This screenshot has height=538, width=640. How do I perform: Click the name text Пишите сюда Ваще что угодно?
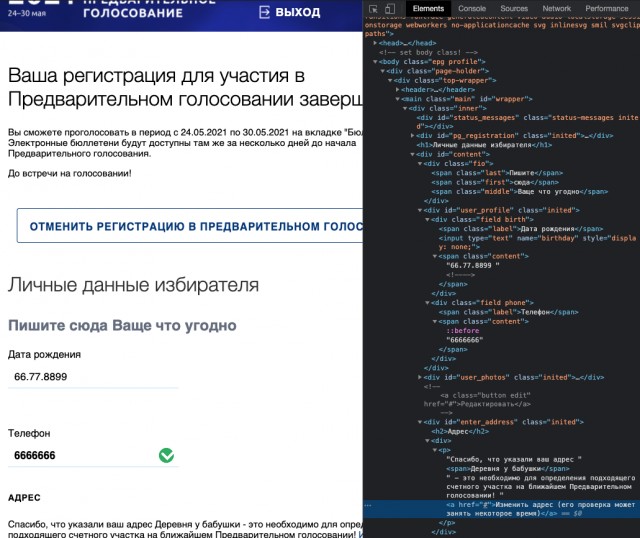[122, 325]
